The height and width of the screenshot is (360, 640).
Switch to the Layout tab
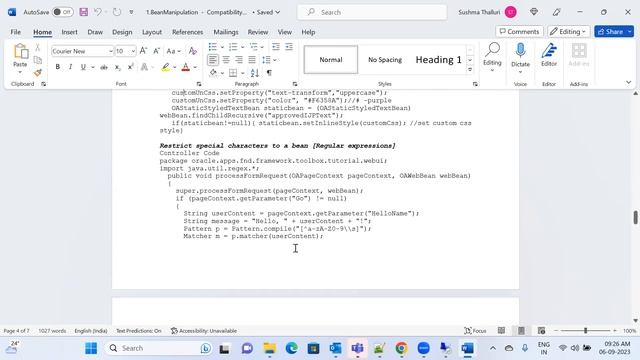tap(152, 32)
